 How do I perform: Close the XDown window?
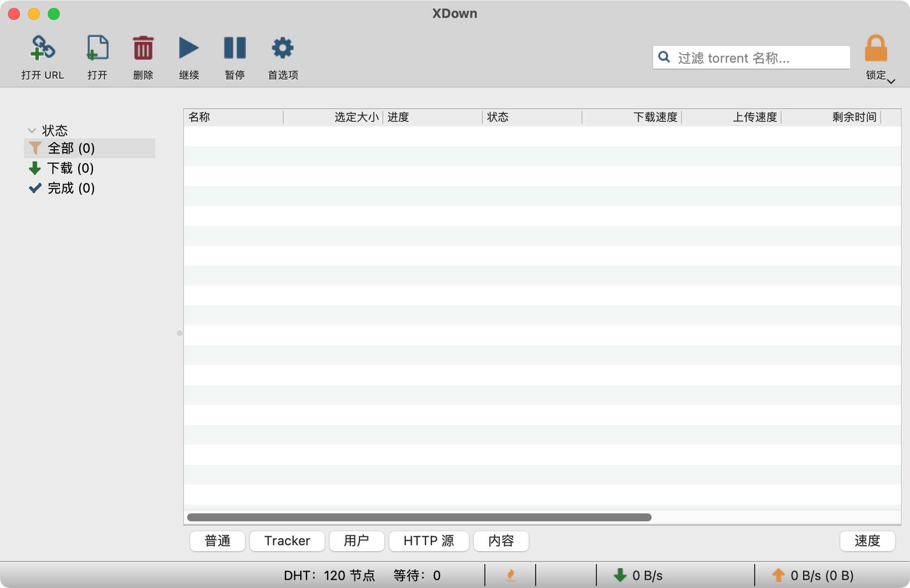[x=14, y=14]
